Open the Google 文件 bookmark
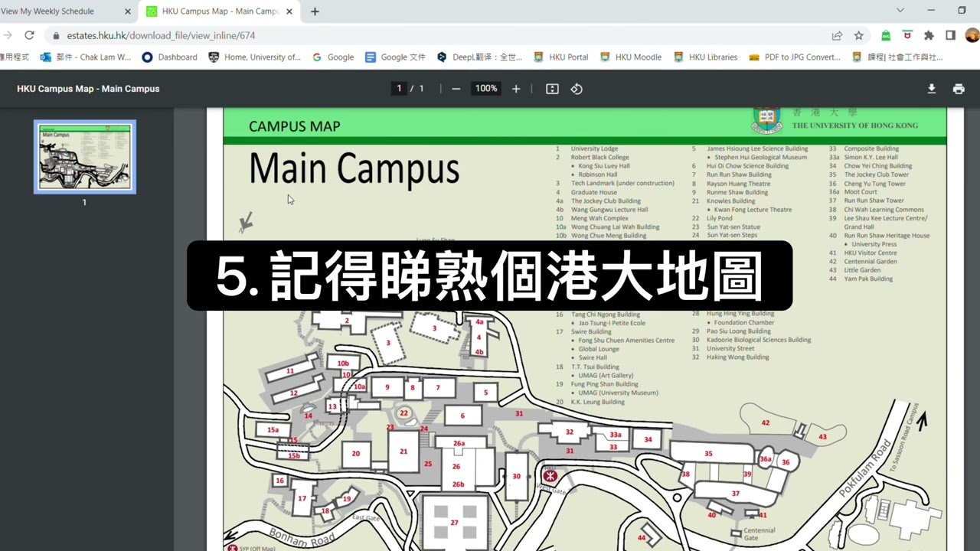Viewport: 980px width, 551px height. click(x=395, y=57)
